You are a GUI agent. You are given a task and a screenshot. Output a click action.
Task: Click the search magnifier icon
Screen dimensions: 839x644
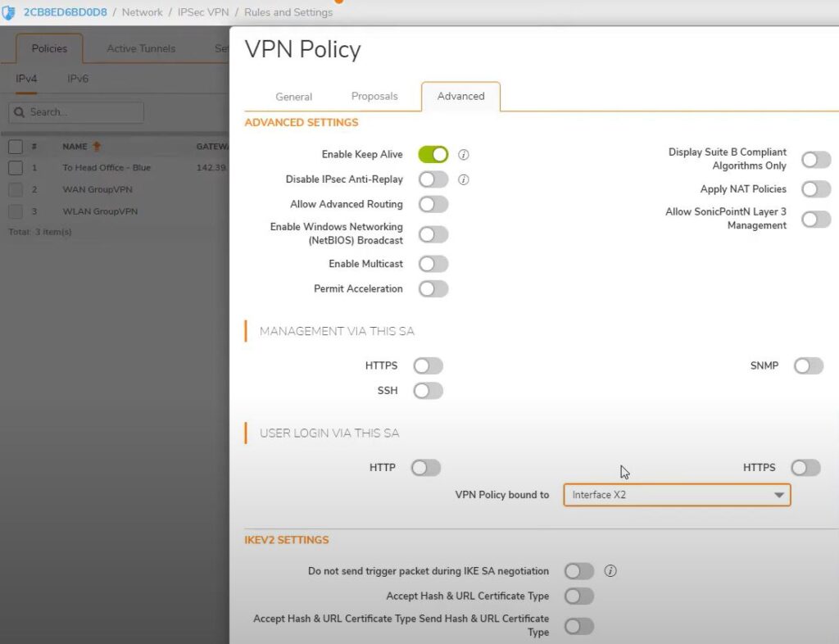[x=20, y=112]
